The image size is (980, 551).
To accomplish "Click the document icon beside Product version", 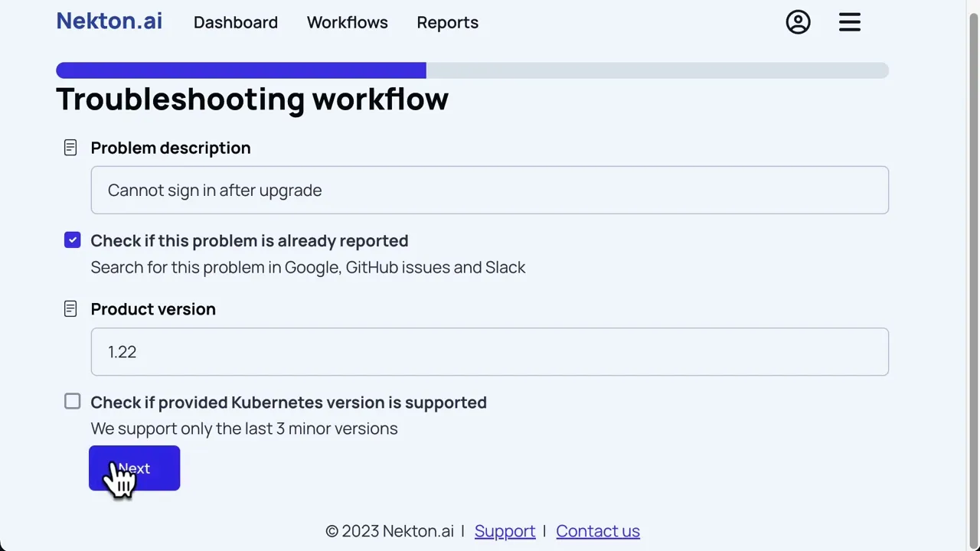I will pos(70,309).
